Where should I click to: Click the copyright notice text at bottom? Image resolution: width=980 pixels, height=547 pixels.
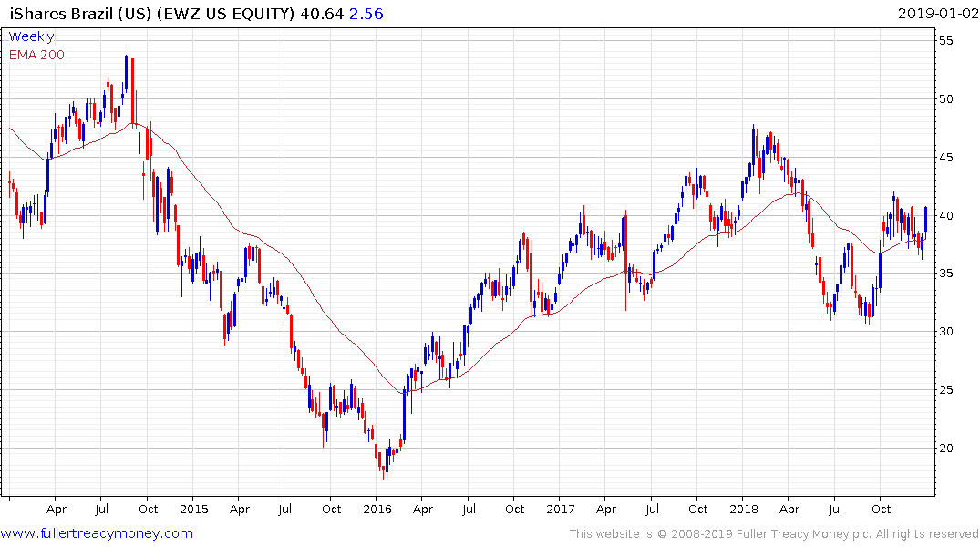click(x=774, y=534)
